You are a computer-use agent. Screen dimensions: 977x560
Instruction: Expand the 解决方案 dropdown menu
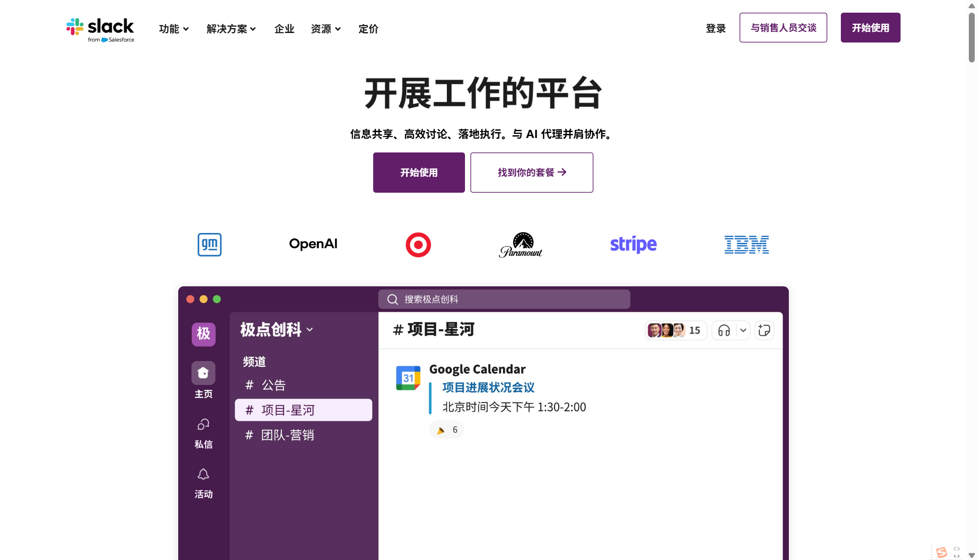[231, 28]
